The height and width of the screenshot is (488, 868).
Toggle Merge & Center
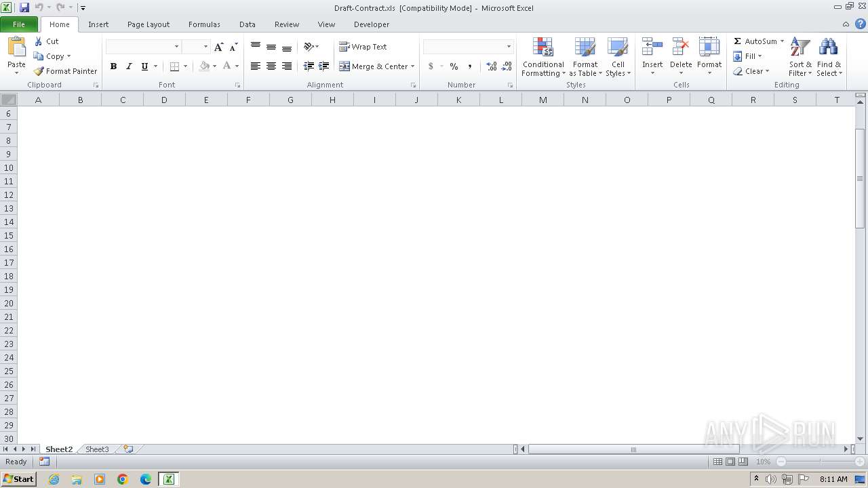click(x=372, y=66)
